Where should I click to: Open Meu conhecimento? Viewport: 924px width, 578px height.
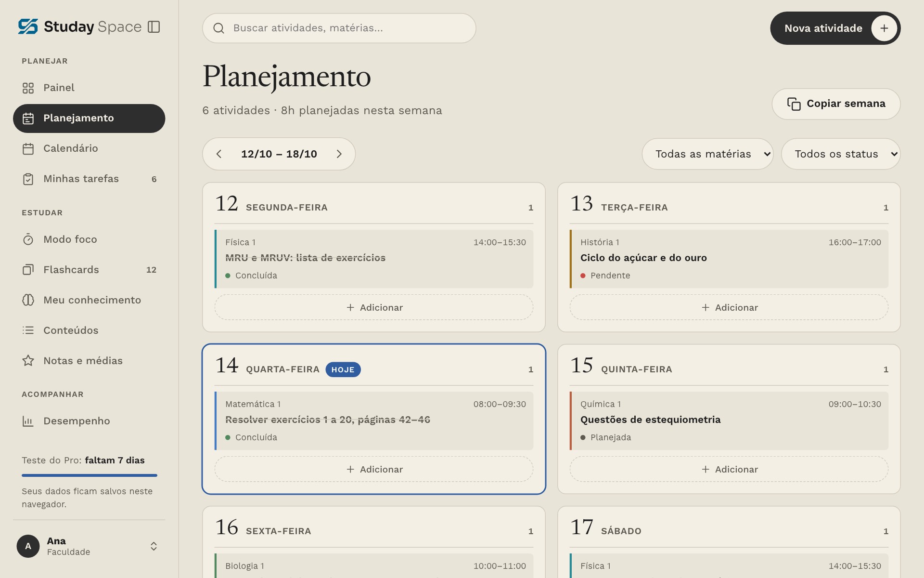(89, 300)
